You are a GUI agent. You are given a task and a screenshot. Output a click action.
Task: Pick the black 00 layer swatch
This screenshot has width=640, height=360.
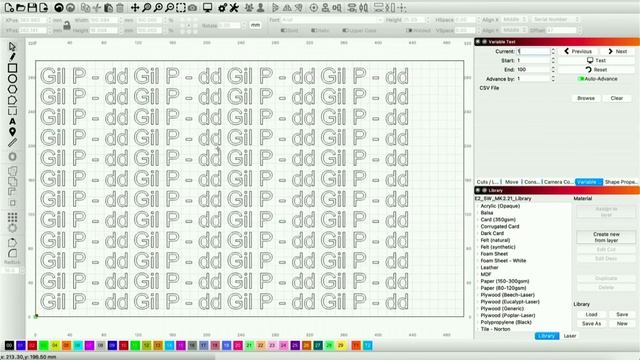(9, 346)
